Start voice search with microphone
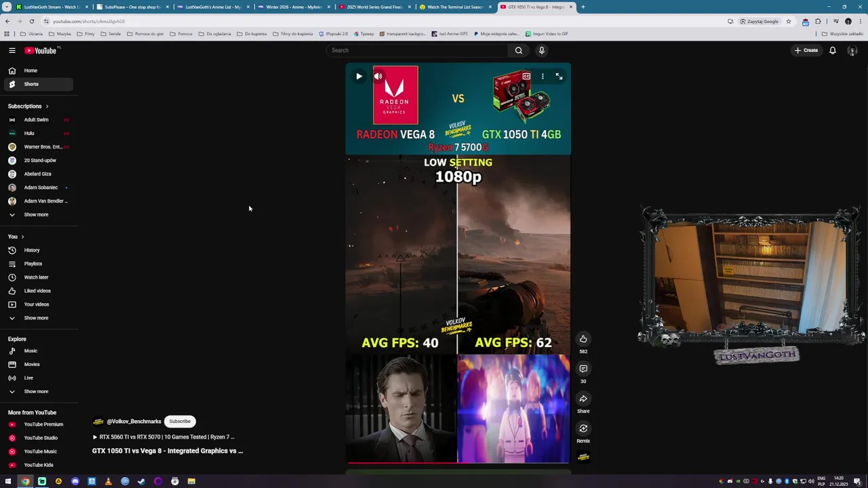This screenshot has width=868, height=488. click(x=541, y=50)
